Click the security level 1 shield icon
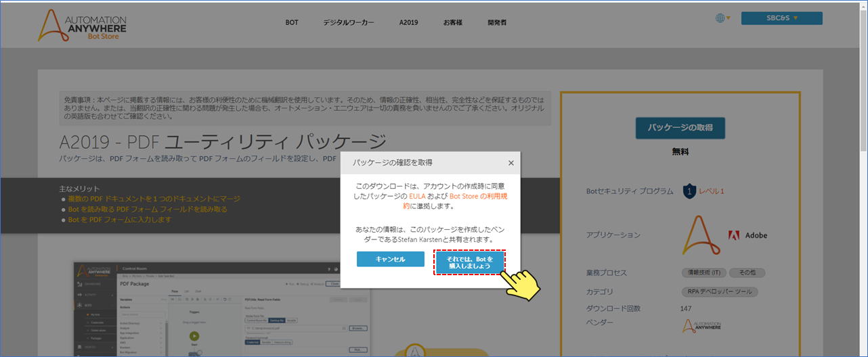 tap(689, 191)
